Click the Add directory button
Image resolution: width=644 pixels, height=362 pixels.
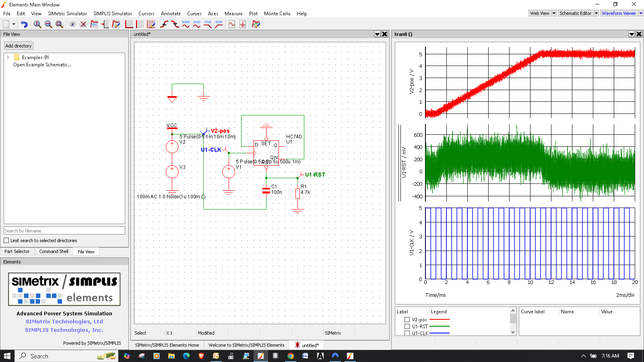[x=19, y=46]
